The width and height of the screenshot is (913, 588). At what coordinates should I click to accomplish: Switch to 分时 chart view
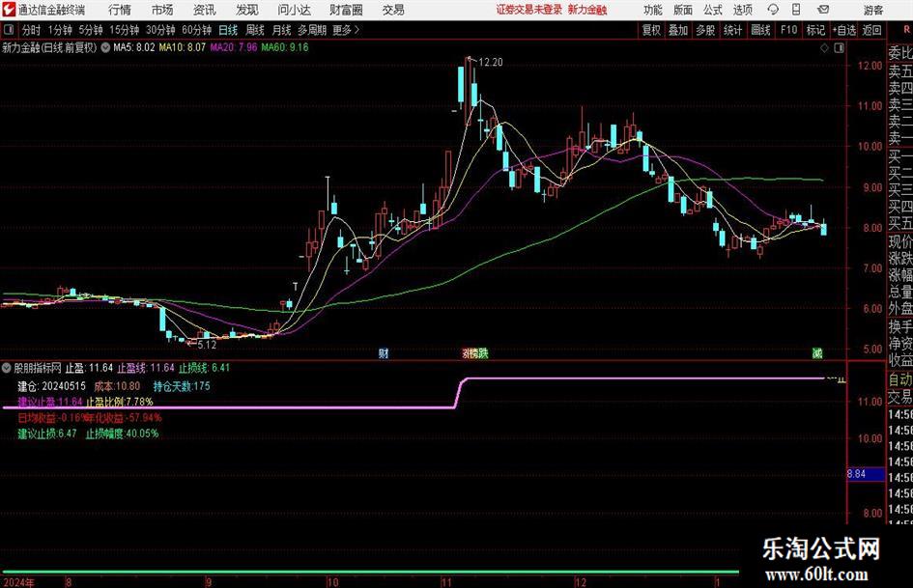tap(32, 30)
